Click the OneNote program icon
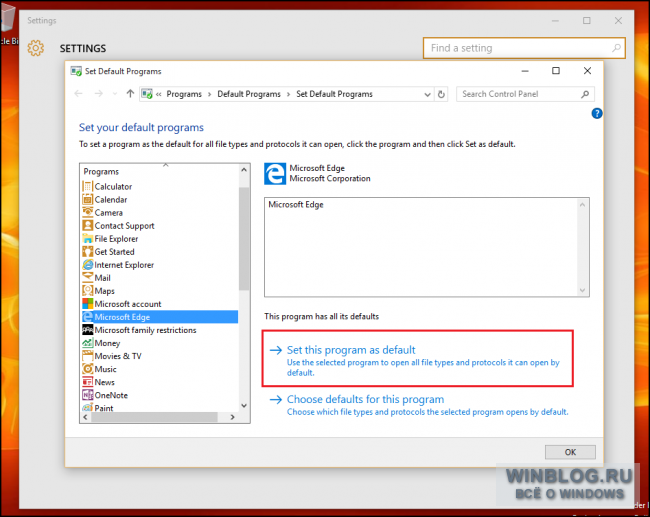 [x=87, y=395]
